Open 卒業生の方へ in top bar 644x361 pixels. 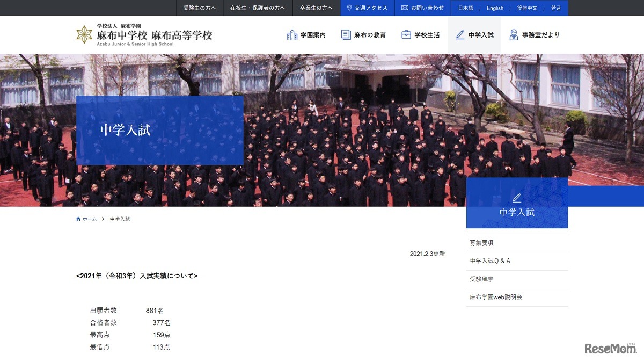point(316,8)
